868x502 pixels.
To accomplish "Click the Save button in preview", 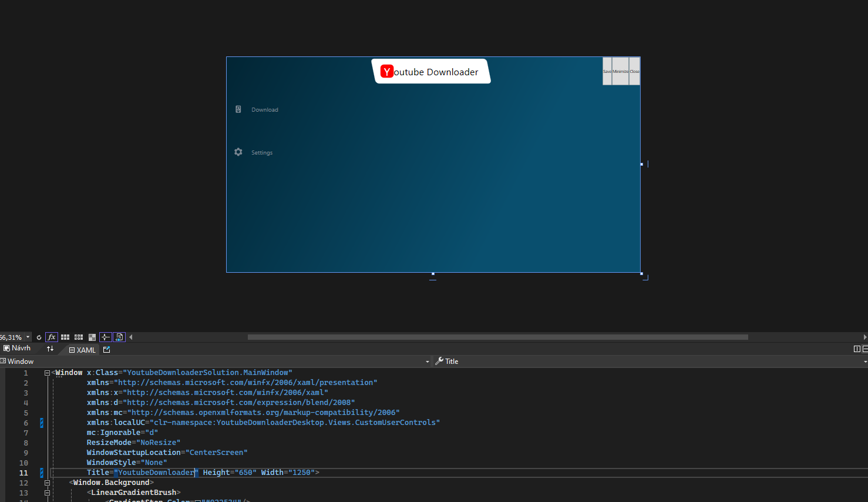I will coord(607,71).
